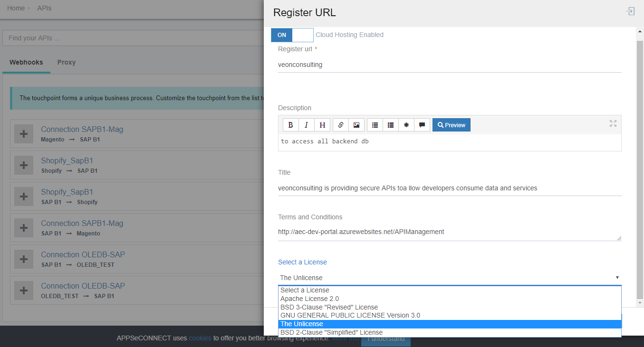
Task: Switch to the Proxy tab
Action: tap(66, 62)
